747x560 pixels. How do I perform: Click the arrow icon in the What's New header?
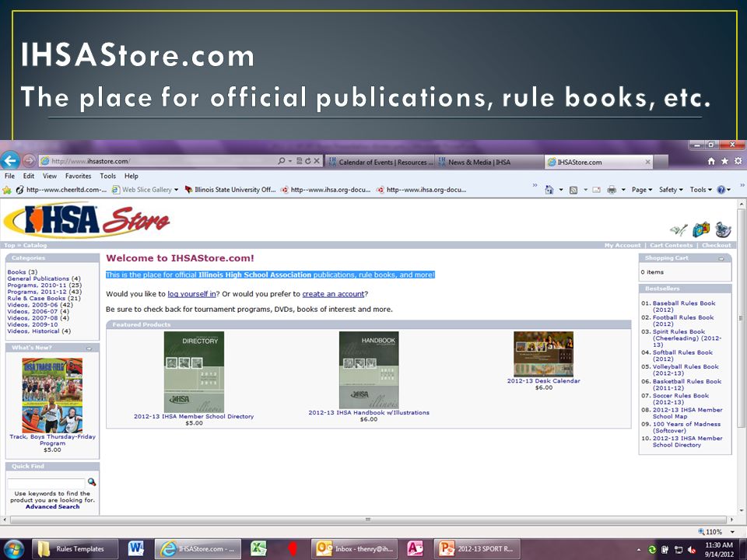coord(89,348)
